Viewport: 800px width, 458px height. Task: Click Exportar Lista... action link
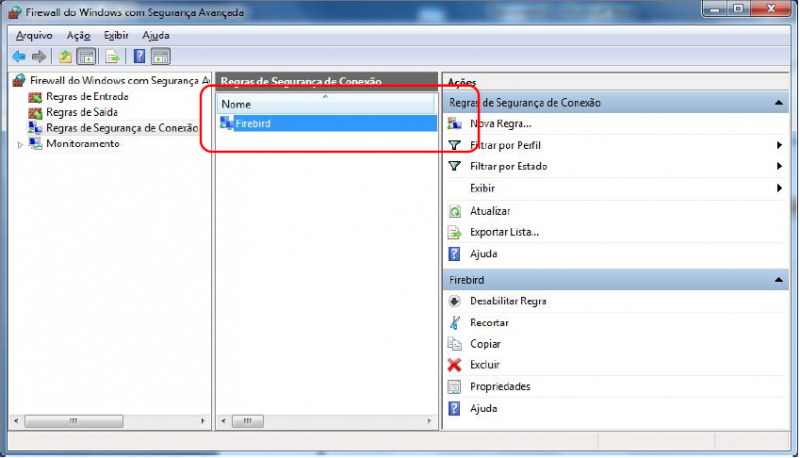point(504,233)
